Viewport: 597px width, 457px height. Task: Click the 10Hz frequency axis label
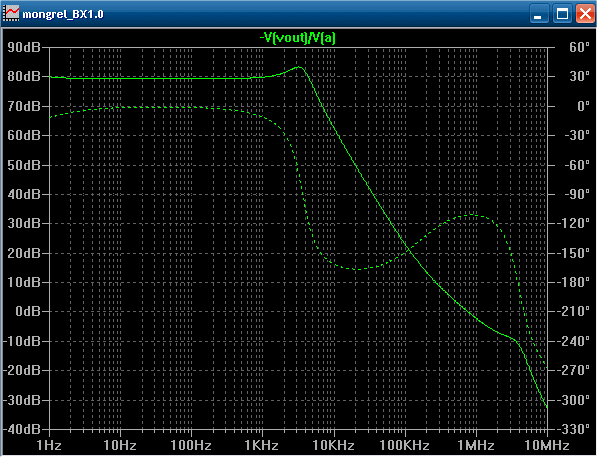coord(120,445)
